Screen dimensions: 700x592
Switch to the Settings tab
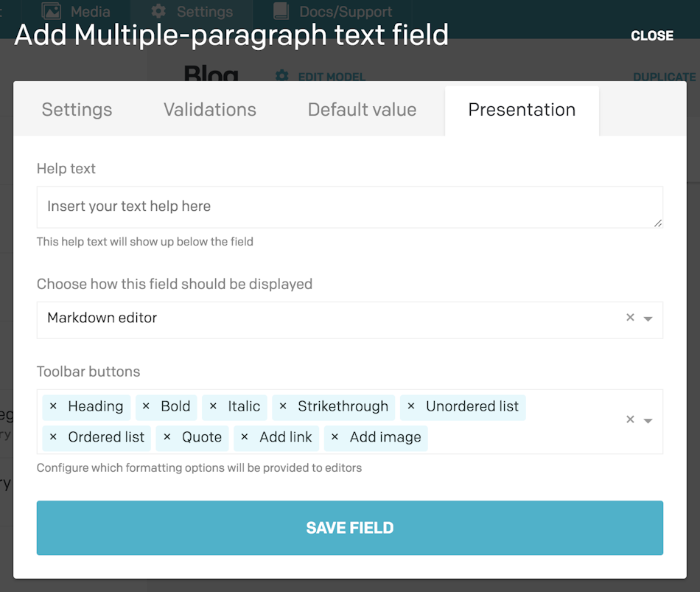point(77,109)
